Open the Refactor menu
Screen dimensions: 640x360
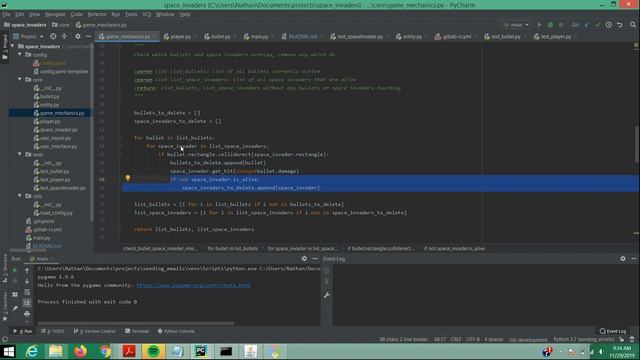(x=97, y=14)
